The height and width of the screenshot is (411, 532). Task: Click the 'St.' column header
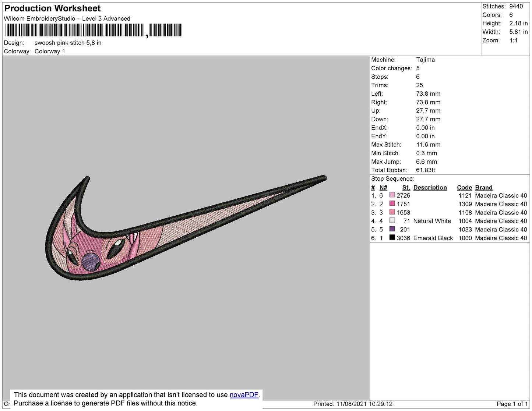406,188
